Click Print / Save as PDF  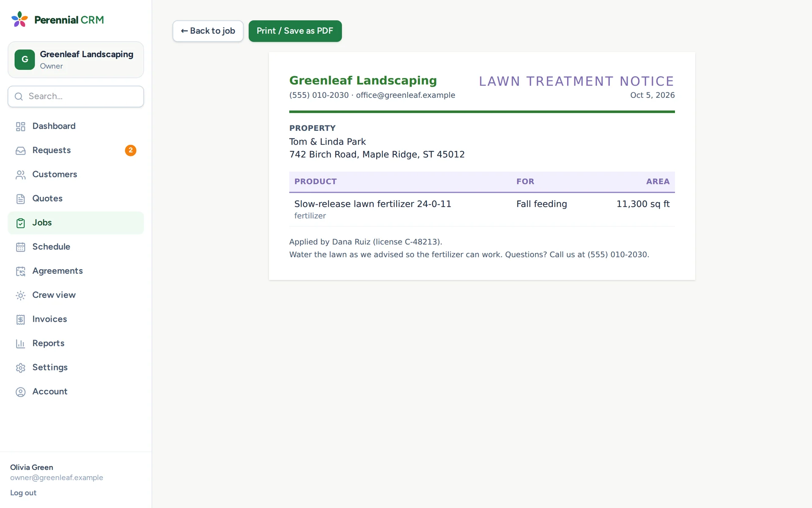coord(295,31)
